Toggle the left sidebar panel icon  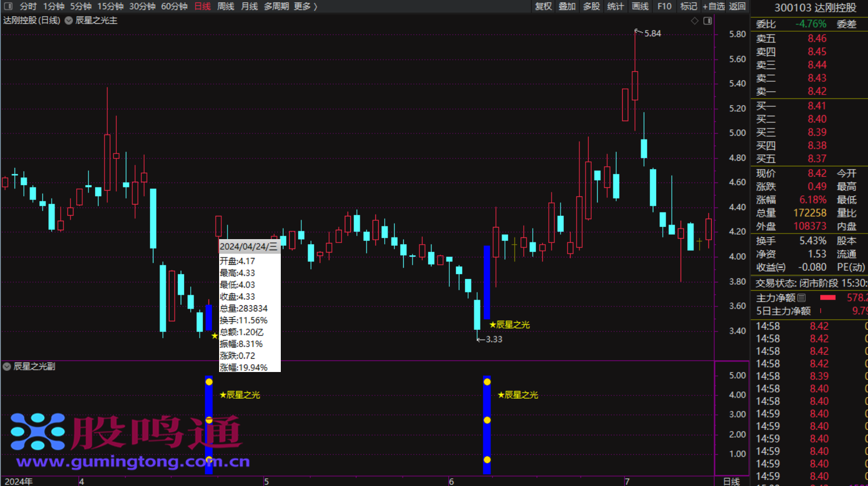click(8, 6)
